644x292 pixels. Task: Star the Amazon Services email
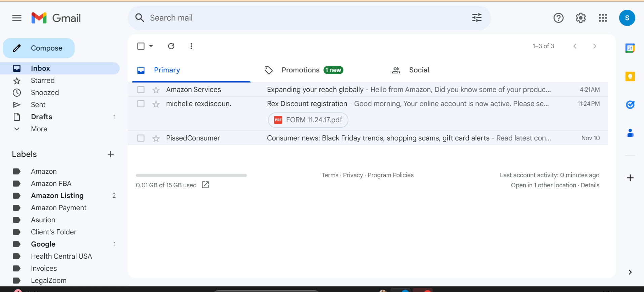click(156, 90)
